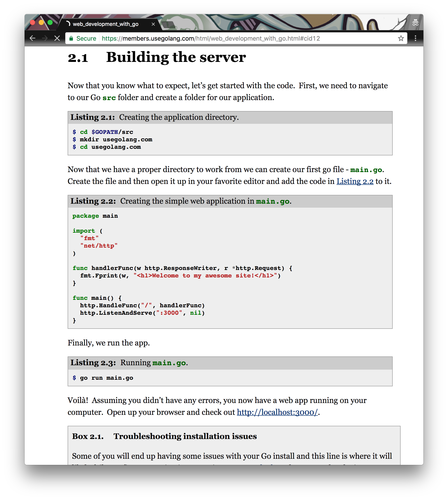This screenshot has width=448, height=500.
Task: Open site security info via the padlock
Action: coord(71,38)
